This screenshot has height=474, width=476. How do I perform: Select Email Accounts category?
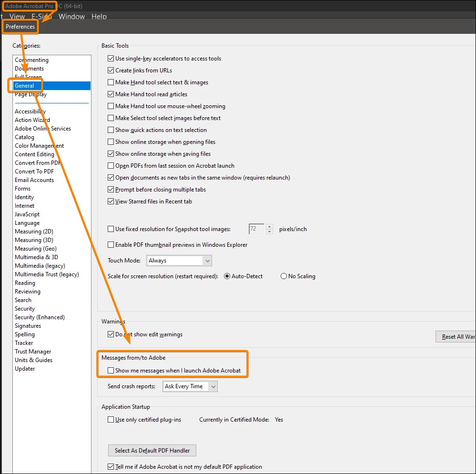tap(34, 180)
